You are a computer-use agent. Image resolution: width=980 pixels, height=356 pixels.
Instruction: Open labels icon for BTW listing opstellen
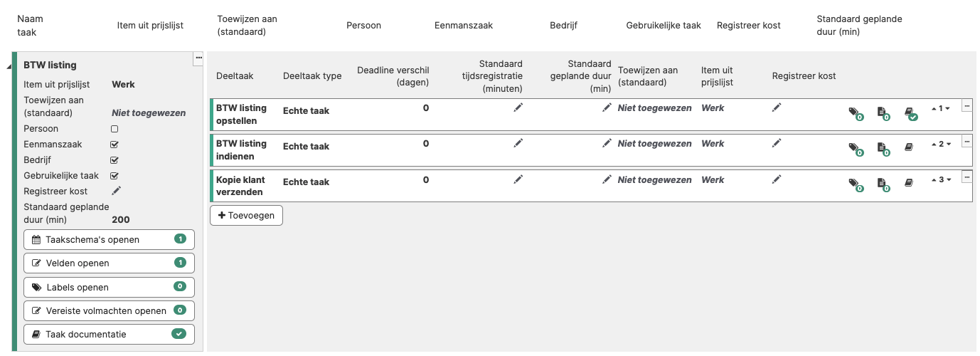[854, 112]
